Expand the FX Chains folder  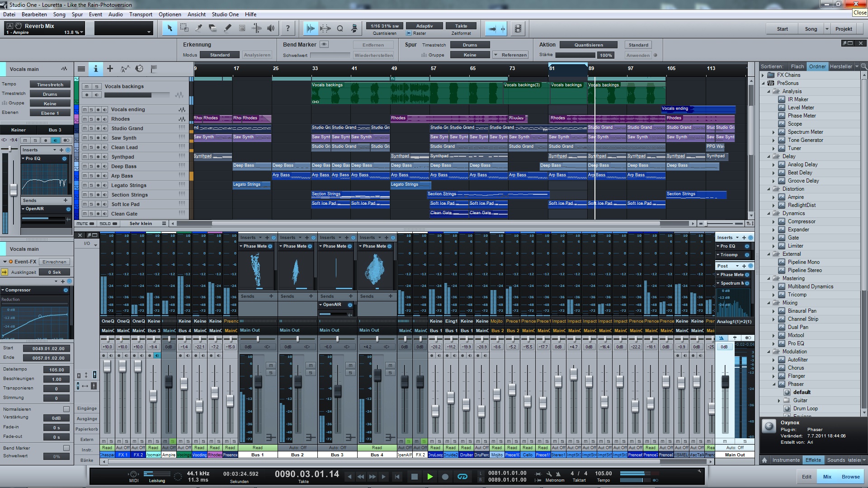763,75
